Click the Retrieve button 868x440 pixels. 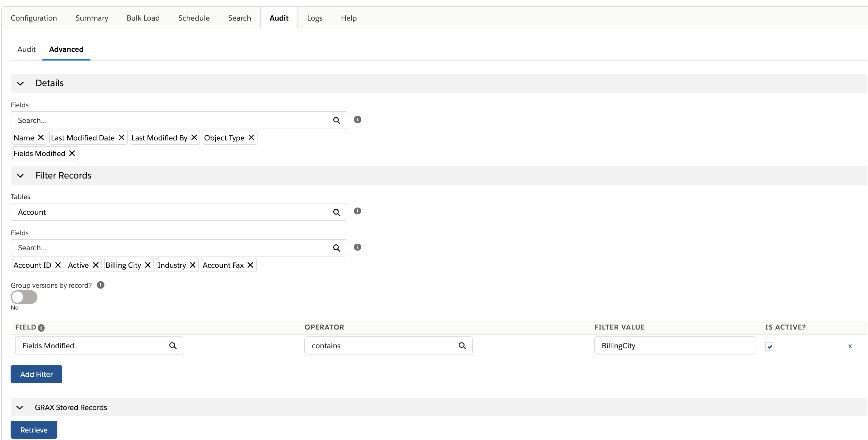(34, 430)
